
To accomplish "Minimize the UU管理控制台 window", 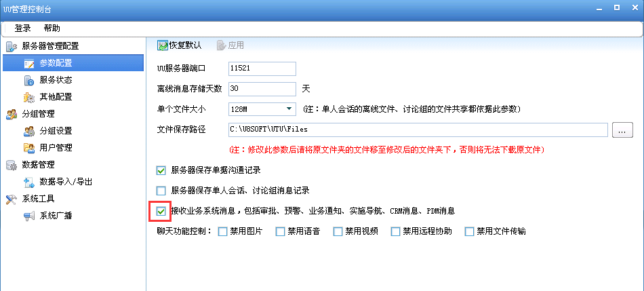I will pyautogui.click(x=599, y=7).
